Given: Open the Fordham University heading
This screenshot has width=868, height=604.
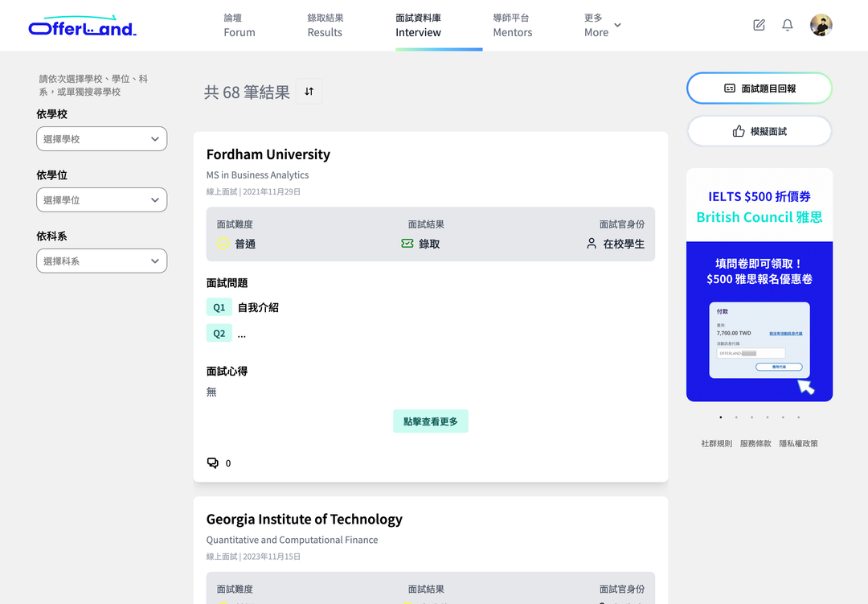Looking at the screenshot, I should click(x=268, y=154).
